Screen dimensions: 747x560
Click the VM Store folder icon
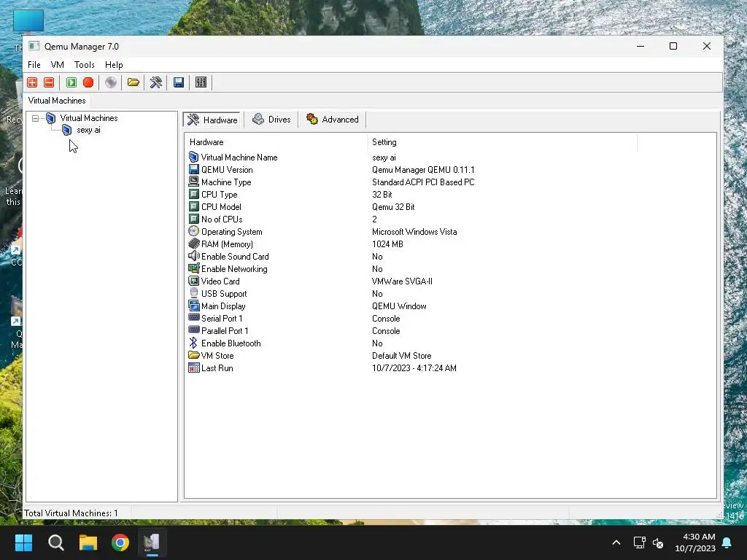click(193, 355)
